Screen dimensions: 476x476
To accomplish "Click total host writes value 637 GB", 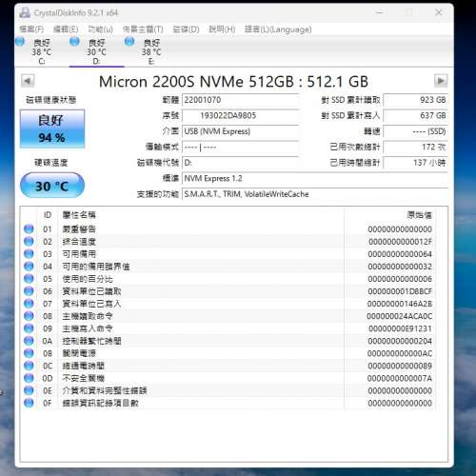I will [415, 115].
